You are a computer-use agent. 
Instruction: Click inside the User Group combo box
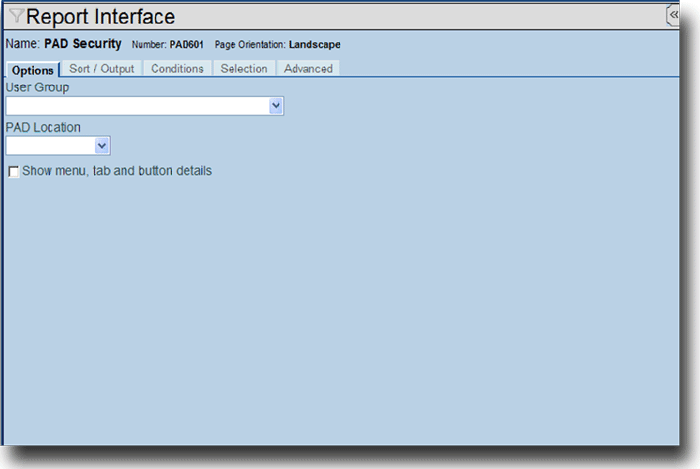click(137, 106)
